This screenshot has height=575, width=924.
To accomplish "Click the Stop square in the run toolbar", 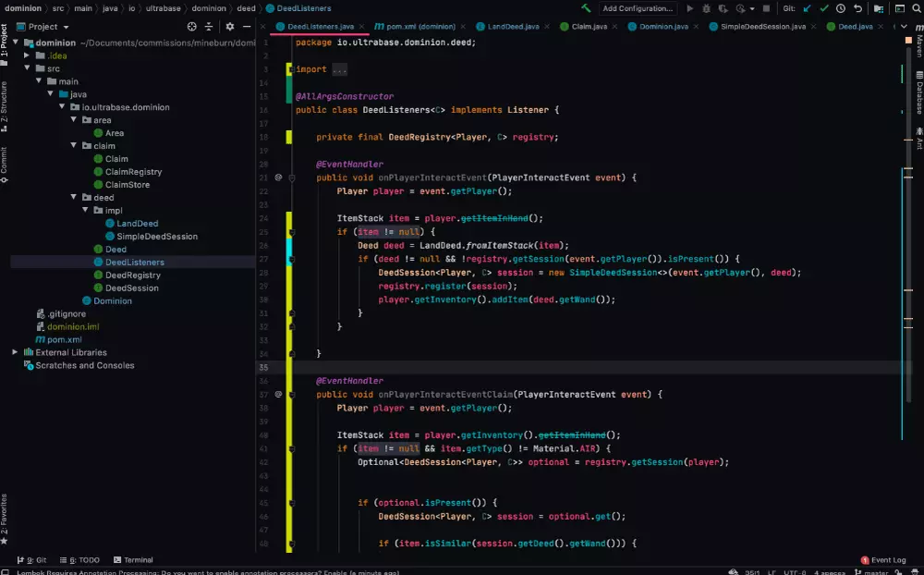I will (766, 8).
